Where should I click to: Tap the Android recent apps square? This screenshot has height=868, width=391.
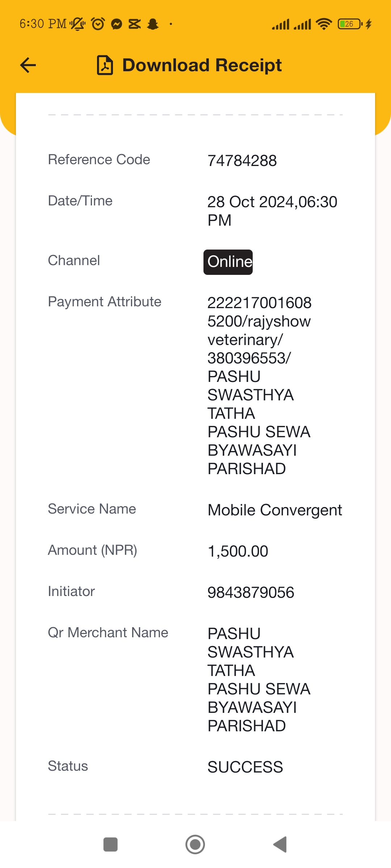(110, 844)
